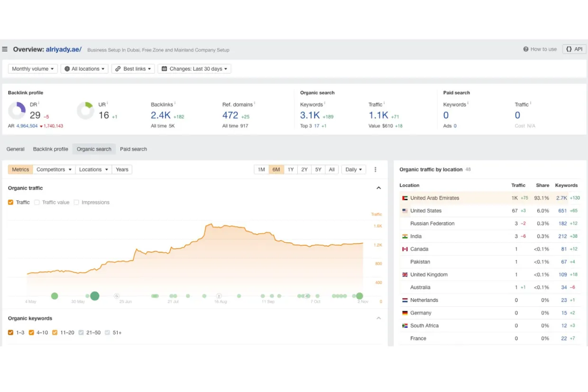The width and height of the screenshot is (588, 392).
Task: Open the Daily granularity dropdown
Action: click(354, 170)
